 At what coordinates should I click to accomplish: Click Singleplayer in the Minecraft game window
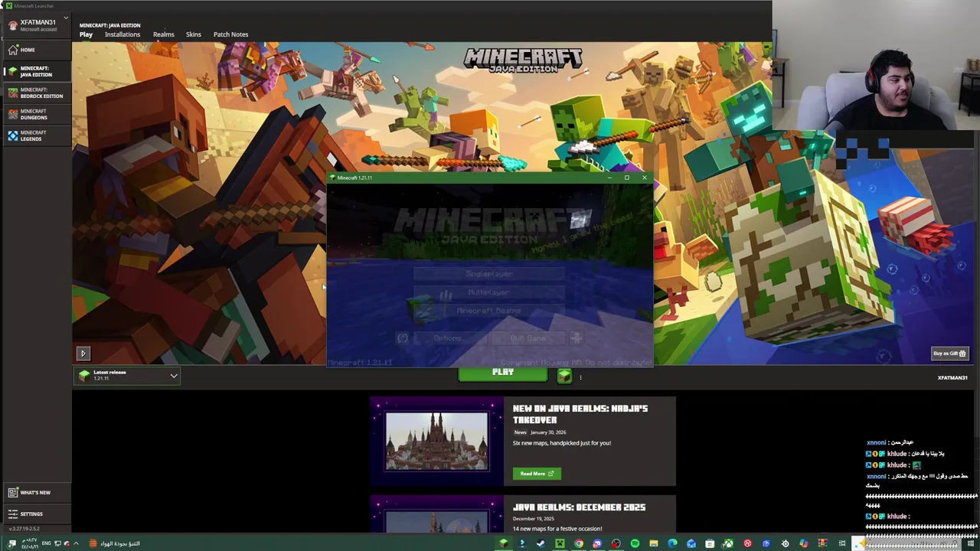[x=488, y=273]
